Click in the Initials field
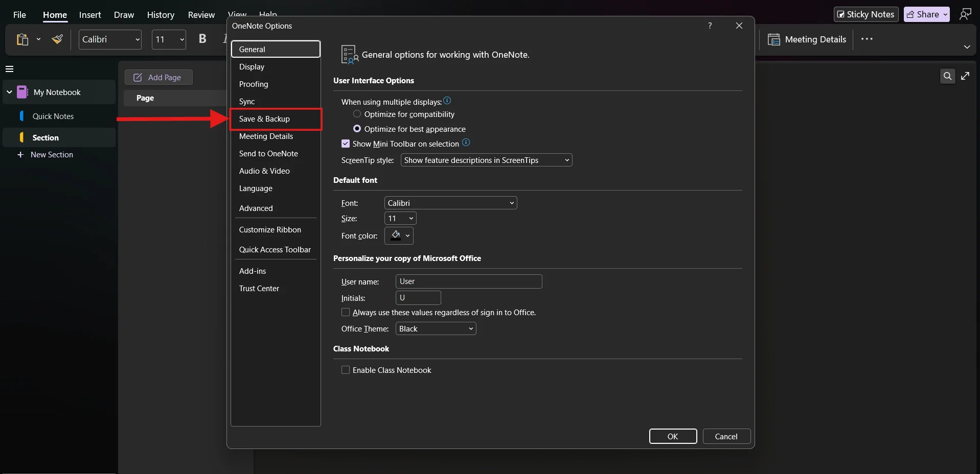 [418, 298]
